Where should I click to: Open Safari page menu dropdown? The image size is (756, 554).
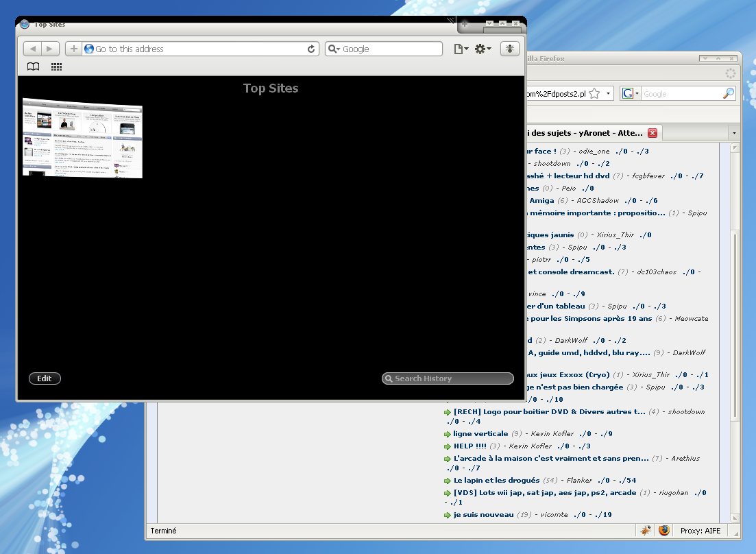click(x=461, y=49)
